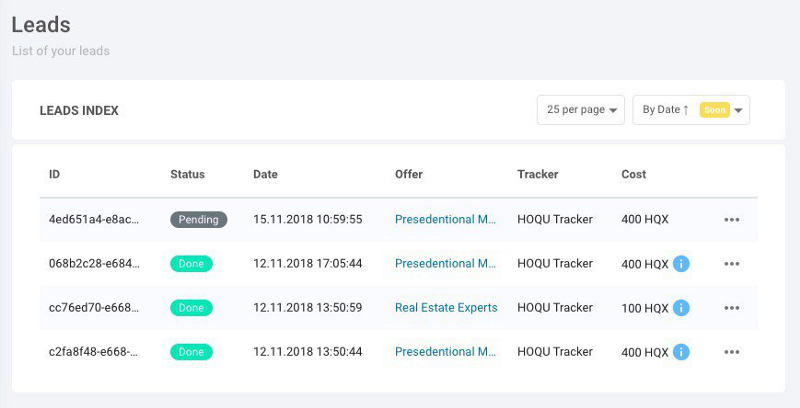This screenshot has height=408, width=800.
Task: Open Presedentional offer link dated 12.11.2018 17:05:44
Action: (x=445, y=264)
